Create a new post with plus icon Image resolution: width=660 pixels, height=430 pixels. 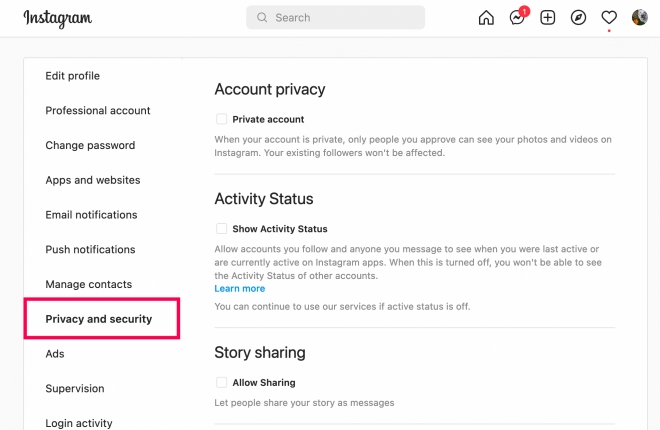(548, 18)
